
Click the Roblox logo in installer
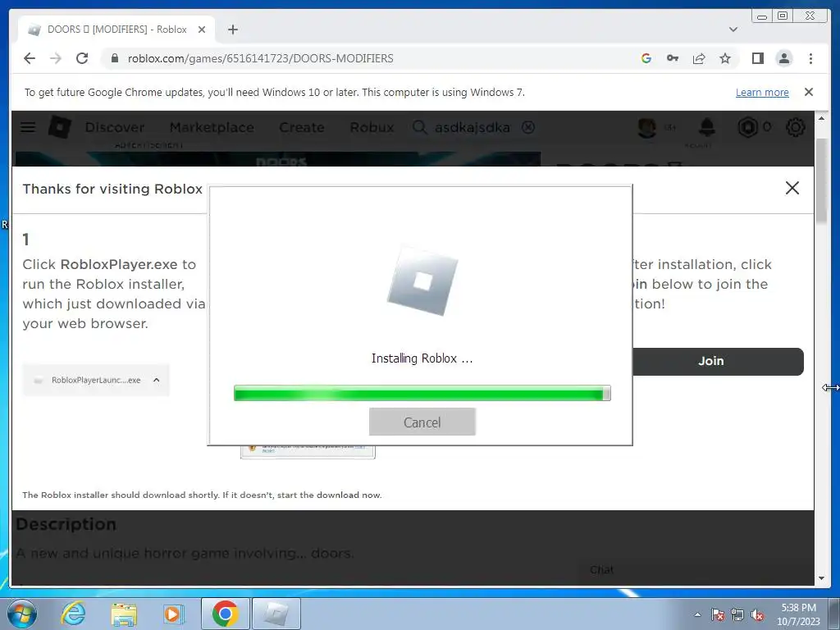[x=422, y=281]
